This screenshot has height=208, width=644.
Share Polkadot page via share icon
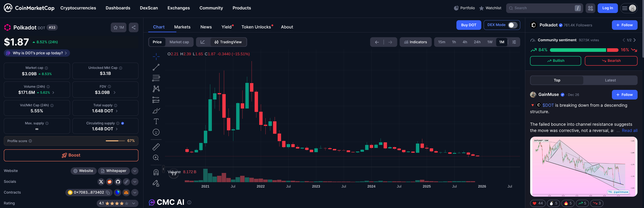(x=133, y=27)
